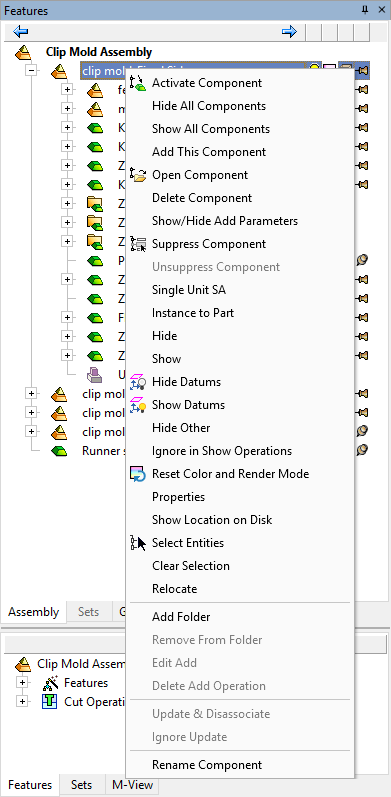Click the Suppress Component icon
Image resolution: width=391 pixels, height=797 pixels.
pyautogui.click(x=138, y=244)
